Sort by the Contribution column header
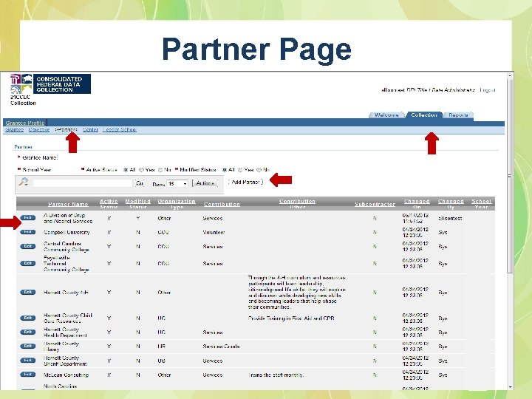Screen dimensions: 532x399 pyautogui.click(x=222, y=204)
